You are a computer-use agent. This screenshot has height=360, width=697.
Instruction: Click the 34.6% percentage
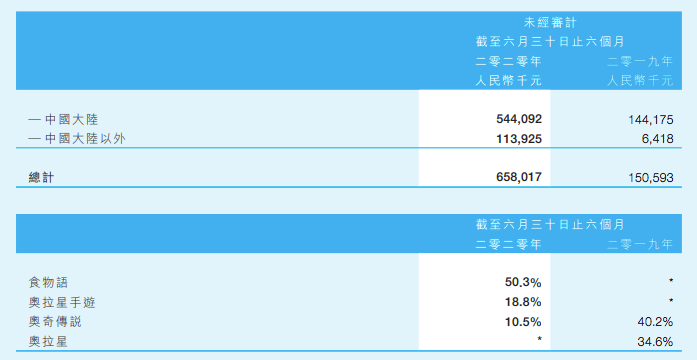(655, 342)
